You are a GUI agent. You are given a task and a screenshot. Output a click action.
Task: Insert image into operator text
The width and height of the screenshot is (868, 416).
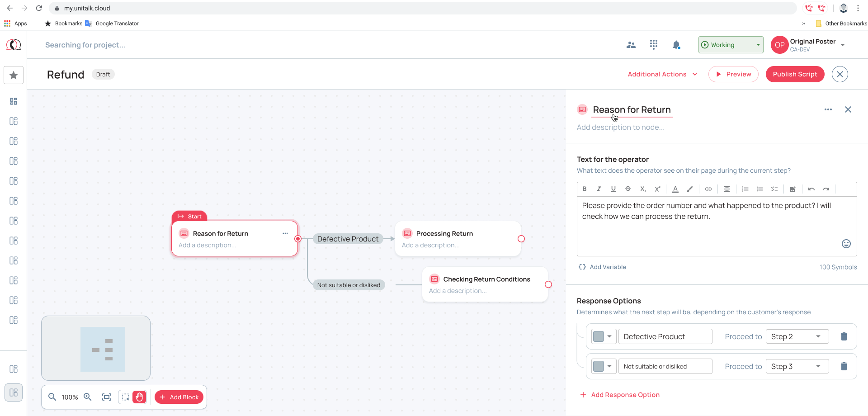tap(793, 189)
